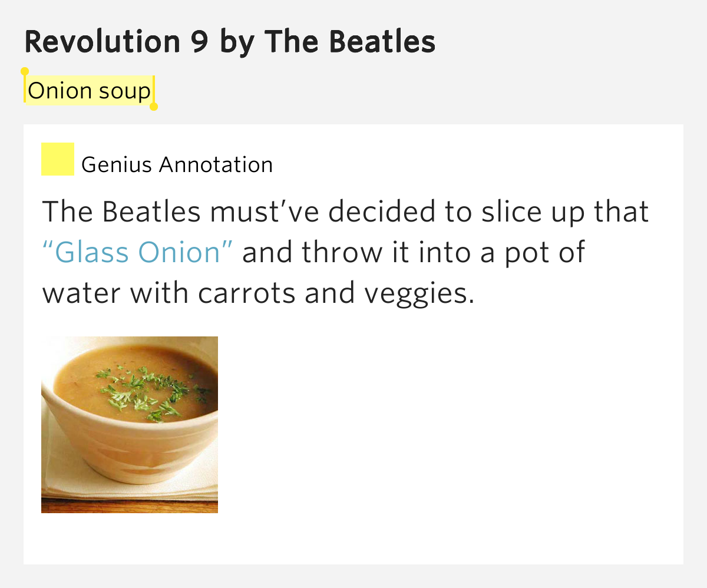707x588 pixels.
Task: Select the highlighted lyric Onion soup
Action: [x=88, y=91]
